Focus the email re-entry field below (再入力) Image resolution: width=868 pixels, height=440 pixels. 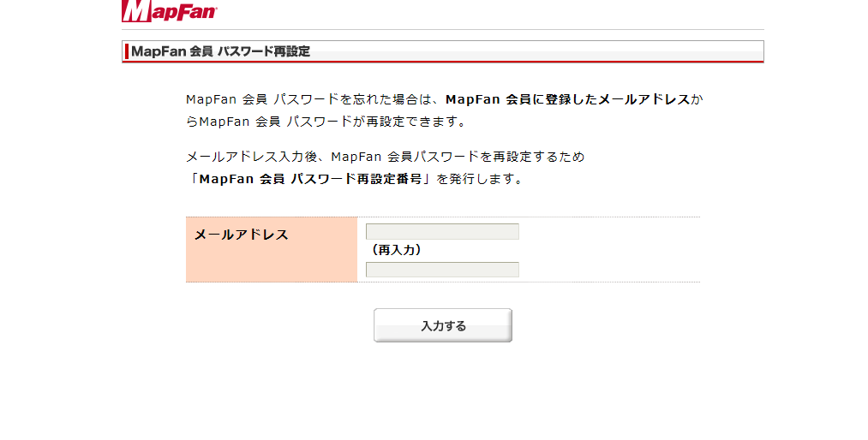(x=442, y=270)
